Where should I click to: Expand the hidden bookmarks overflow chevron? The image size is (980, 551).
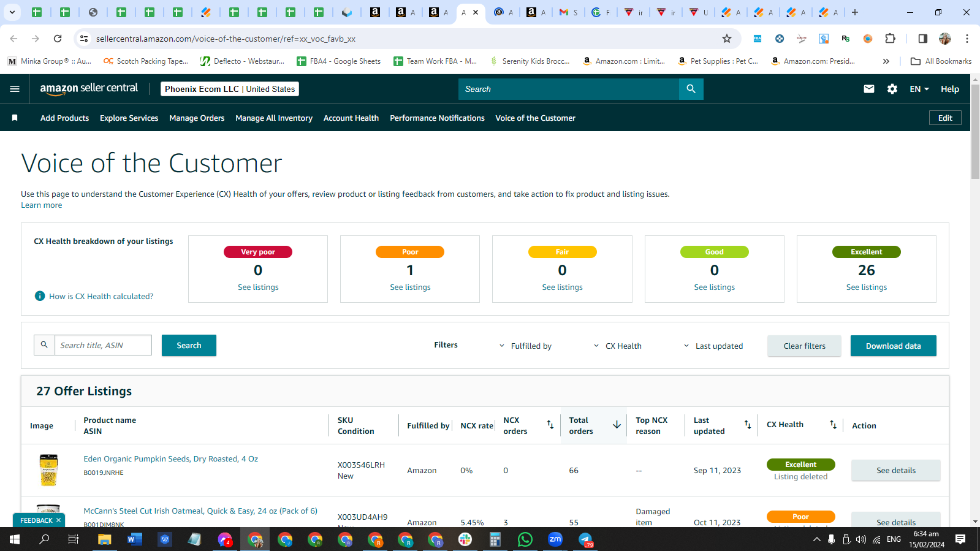[886, 61]
